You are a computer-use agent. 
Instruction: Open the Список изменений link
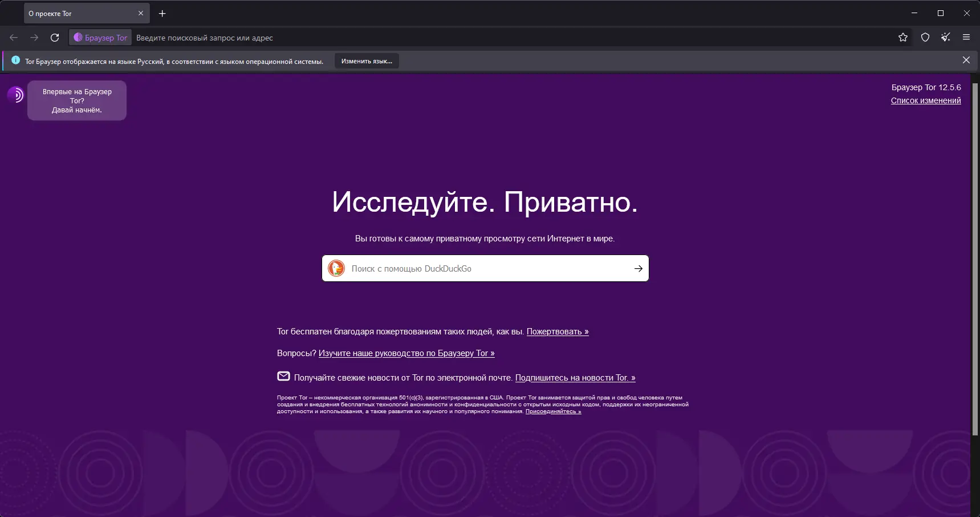926,100
